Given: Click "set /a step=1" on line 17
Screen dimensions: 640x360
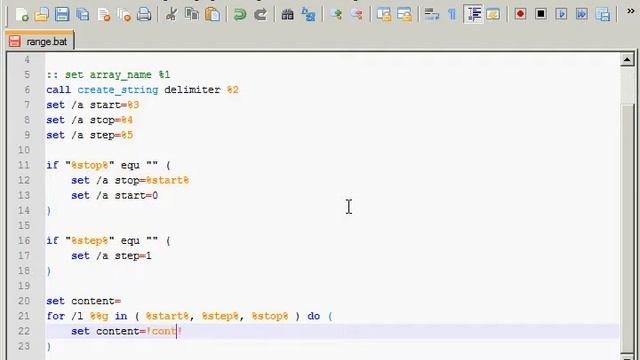Looking at the screenshot, I should pyautogui.click(x=111, y=256).
